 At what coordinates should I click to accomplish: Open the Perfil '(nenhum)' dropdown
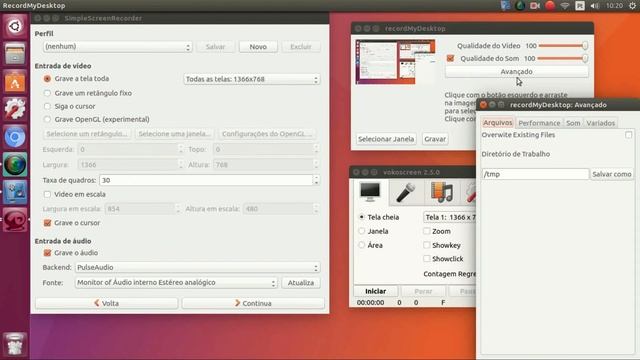(x=117, y=47)
